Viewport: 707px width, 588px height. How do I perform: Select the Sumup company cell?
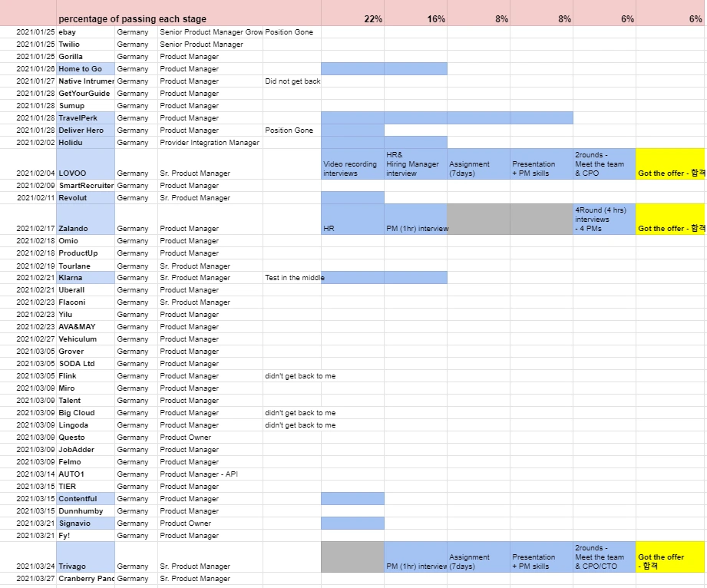coord(86,105)
